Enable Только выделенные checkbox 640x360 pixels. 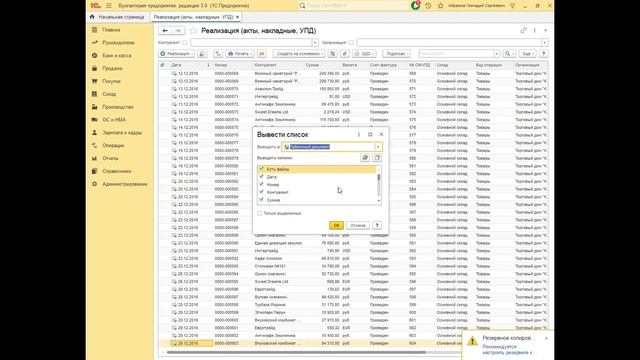[x=260, y=213]
